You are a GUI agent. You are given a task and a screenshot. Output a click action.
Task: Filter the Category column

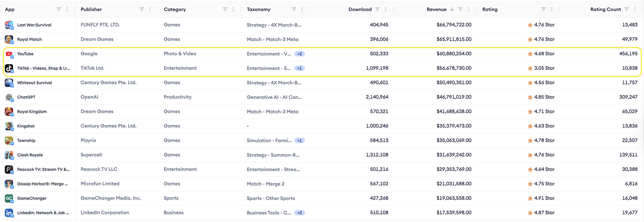[224, 9]
